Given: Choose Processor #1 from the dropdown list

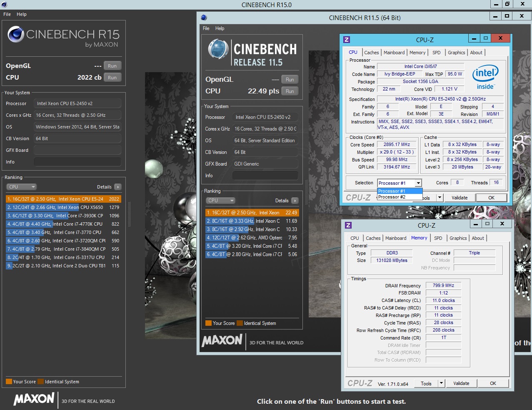Looking at the screenshot, I should tap(400, 191).
